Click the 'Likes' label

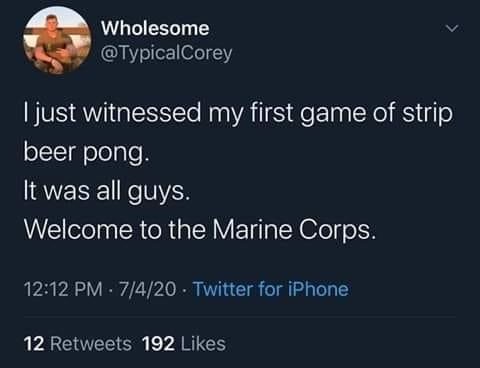click(x=203, y=344)
